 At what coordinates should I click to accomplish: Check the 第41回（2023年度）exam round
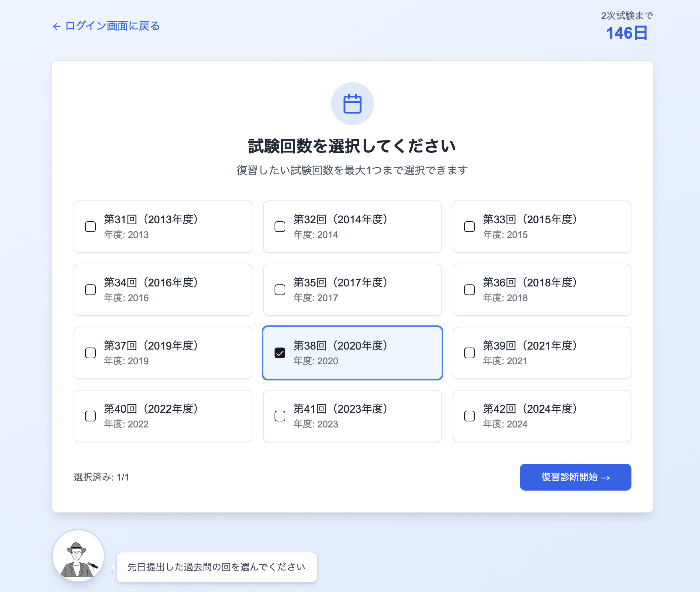coord(279,416)
